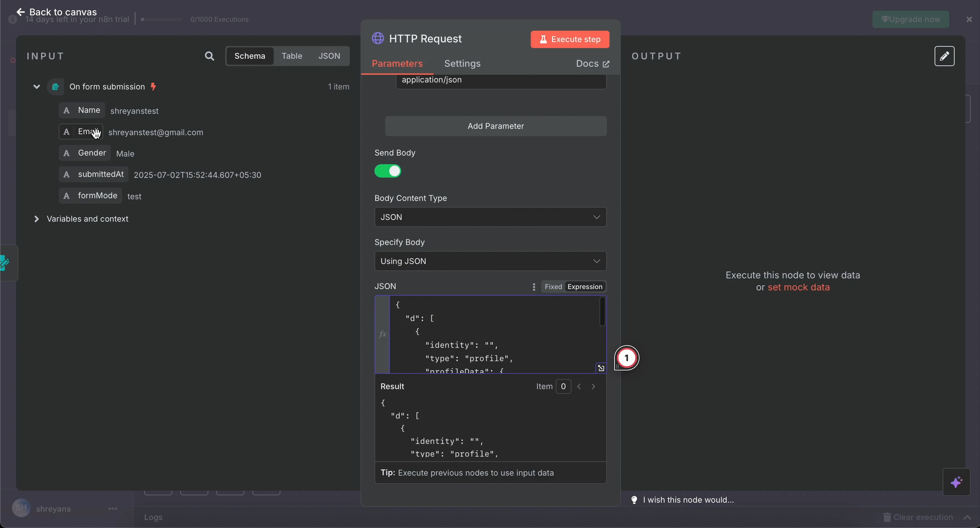
Task: Click the set mock data link
Action: [798, 287]
